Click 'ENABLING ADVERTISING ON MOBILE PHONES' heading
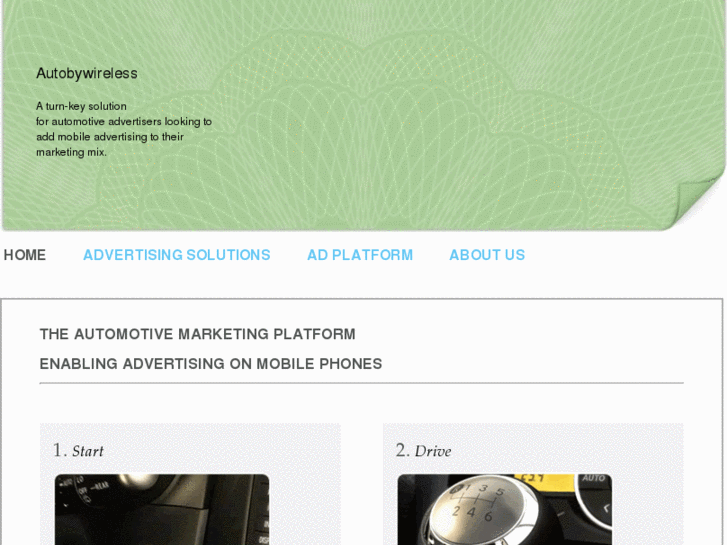The width and height of the screenshot is (727, 545). 210,364
